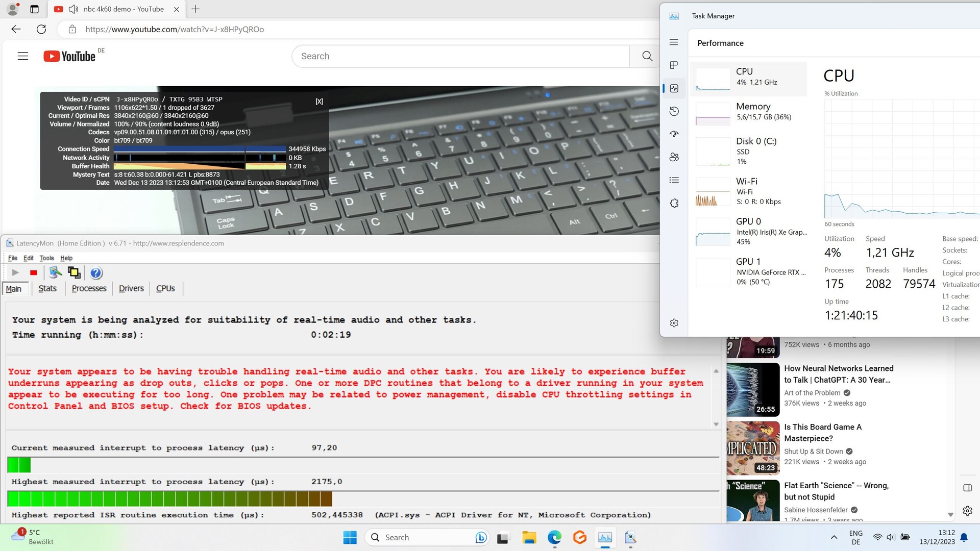This screenshot has height=551, width=980.
Task: Close the stats for nerds overlay
Action: [x=319, y=102]
